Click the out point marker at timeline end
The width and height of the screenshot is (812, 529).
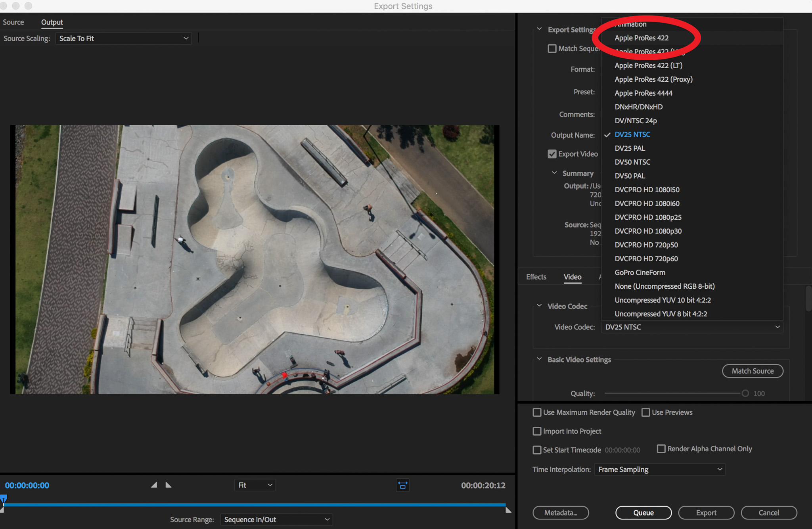pyautogui.click(x=508, y=510)
